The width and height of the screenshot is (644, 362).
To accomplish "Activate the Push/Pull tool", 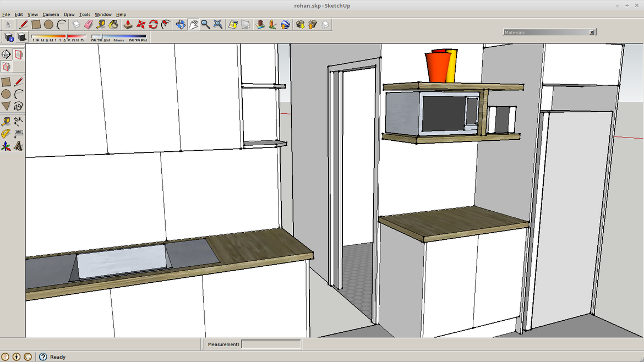I will point(128,24).
